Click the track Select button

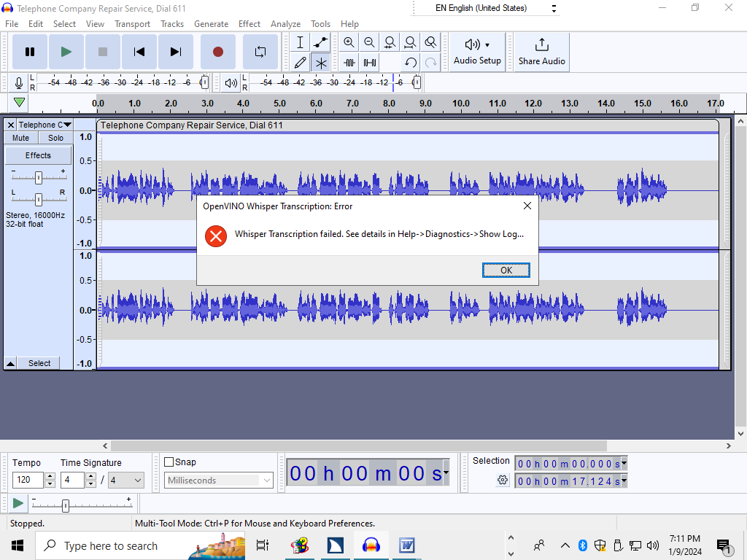39,363
